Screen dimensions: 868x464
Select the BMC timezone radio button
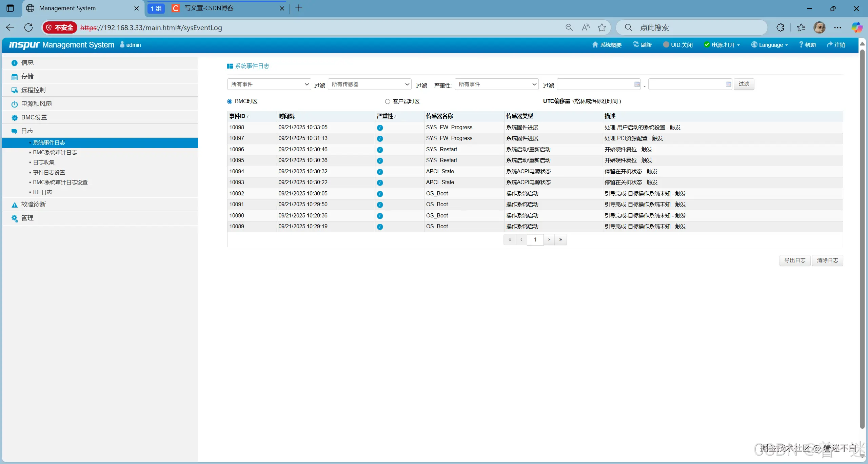coord(230,101)
